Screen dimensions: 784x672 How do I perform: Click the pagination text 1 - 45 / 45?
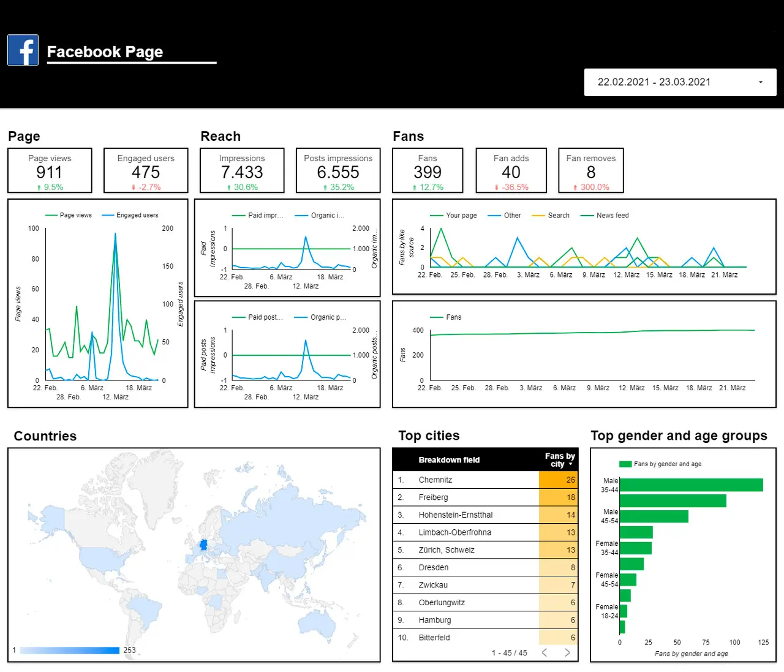click(x=509, y=653)
